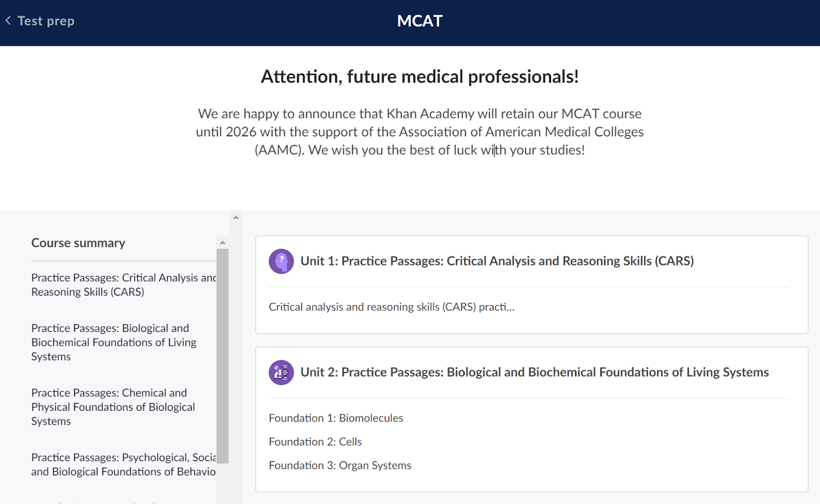Click the Course summary heading

78,243
